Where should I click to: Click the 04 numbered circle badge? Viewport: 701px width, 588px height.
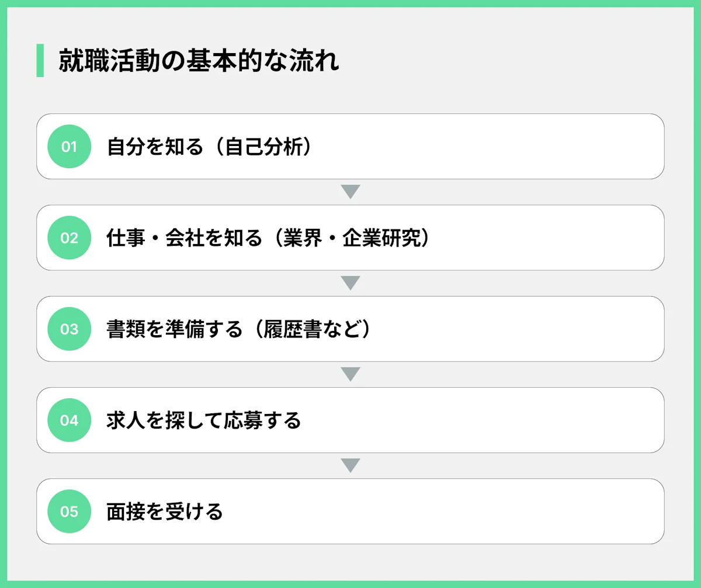(x=69, y=420)
